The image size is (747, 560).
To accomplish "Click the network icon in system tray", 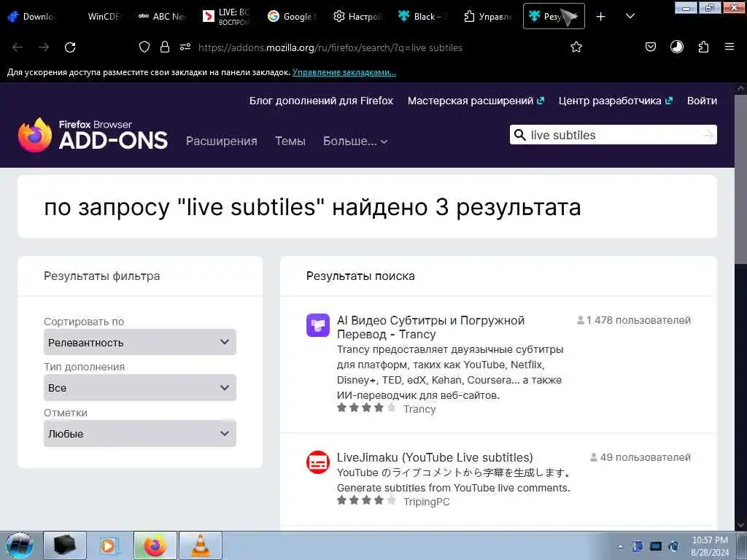I will 656,546.
